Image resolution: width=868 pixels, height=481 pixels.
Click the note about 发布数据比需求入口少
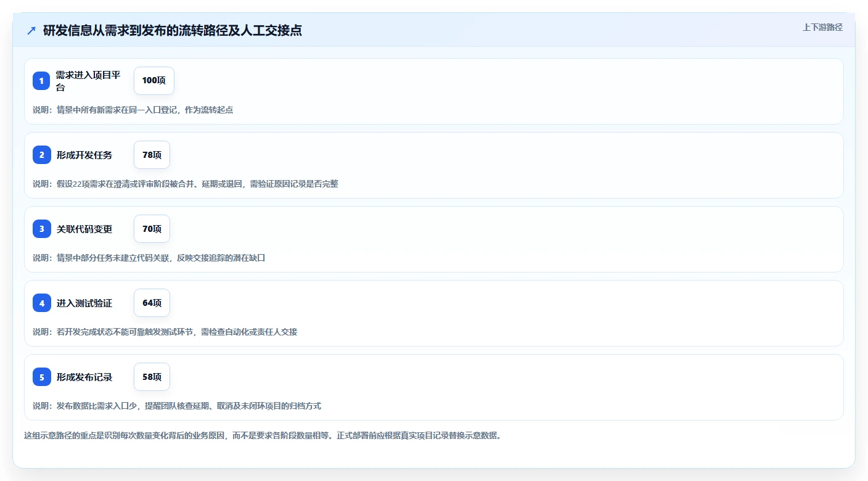(177, 406)
